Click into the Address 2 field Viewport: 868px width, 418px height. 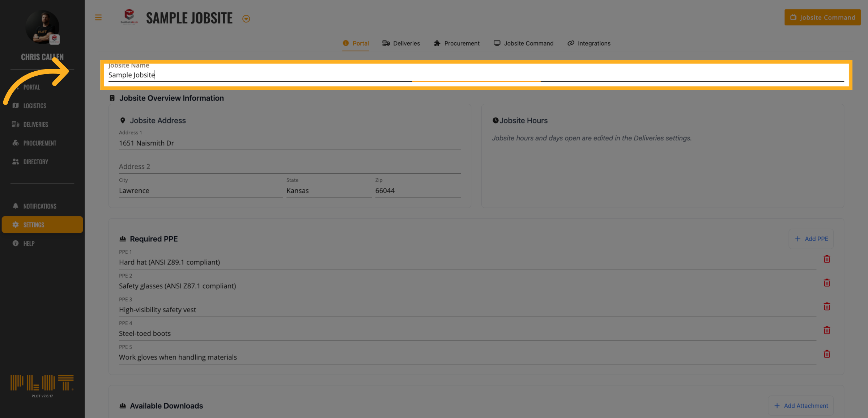(x=289, y=166)
